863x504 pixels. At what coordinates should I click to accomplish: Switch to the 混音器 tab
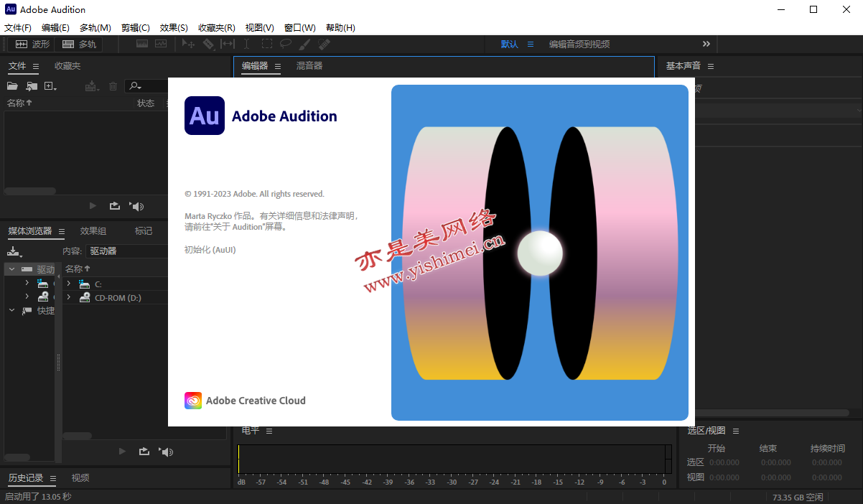309,66
